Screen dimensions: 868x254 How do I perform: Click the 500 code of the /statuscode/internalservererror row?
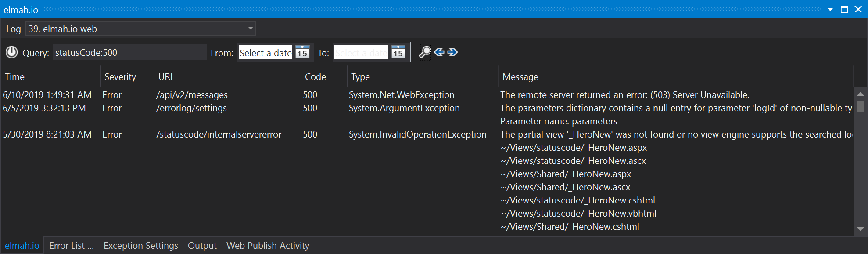[x=310, y=134]
